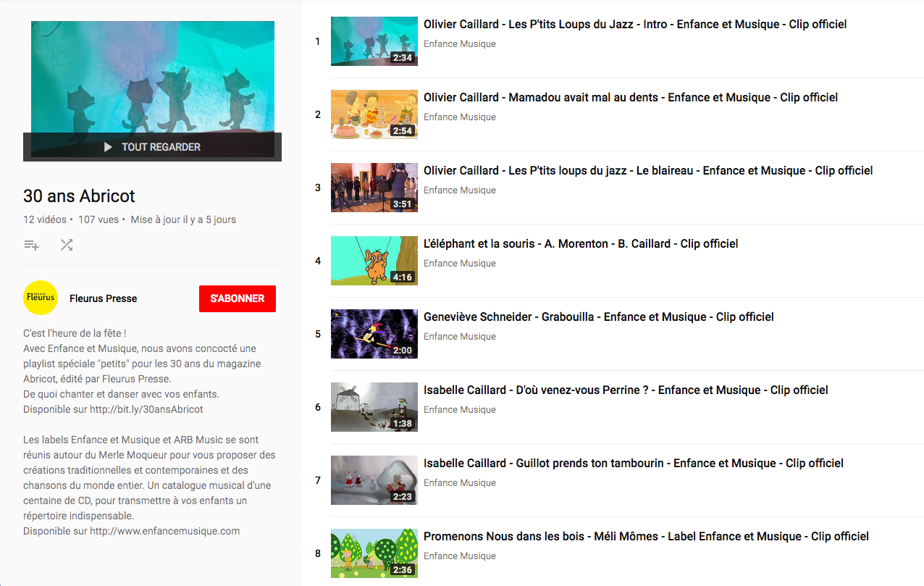Click the 12 vidéos count text
The image size is (924, 586).
point(45,219)
